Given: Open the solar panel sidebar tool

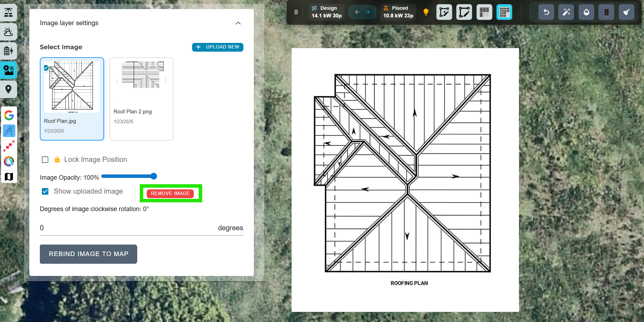Looking at the screenshot, I should [x=8, y=12].
